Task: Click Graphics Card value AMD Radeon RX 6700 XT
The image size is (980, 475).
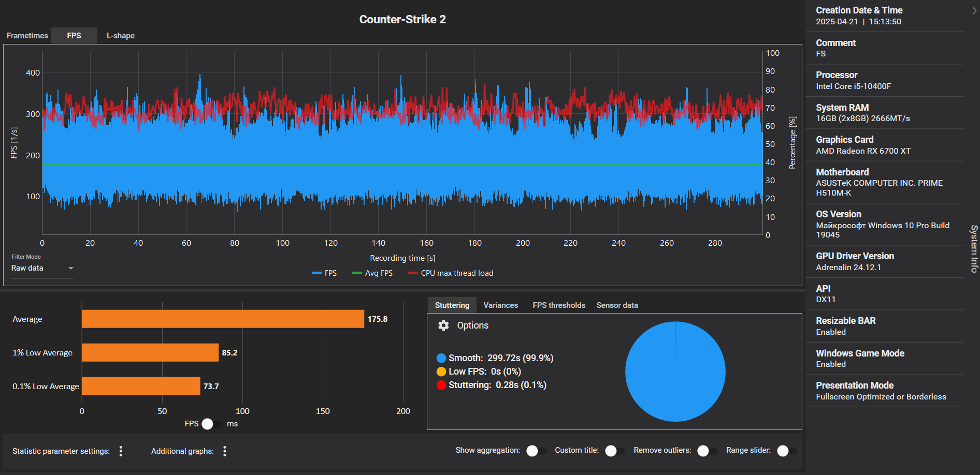Action: [x=863, y=151]
